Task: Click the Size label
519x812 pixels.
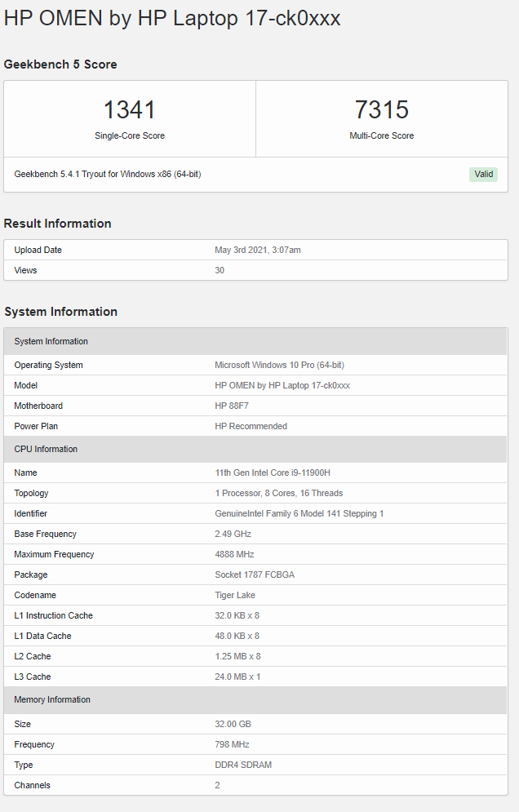Action: [x=22, y=724]
